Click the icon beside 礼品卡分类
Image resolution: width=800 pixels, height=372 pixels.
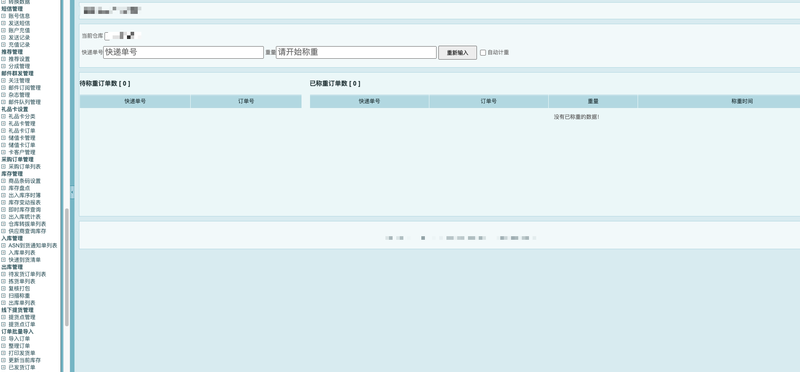coord(4,116)
